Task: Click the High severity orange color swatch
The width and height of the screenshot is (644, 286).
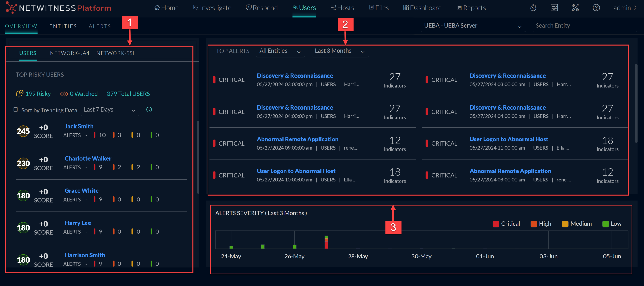Action: pyautogui.click(x=533, y=224)
